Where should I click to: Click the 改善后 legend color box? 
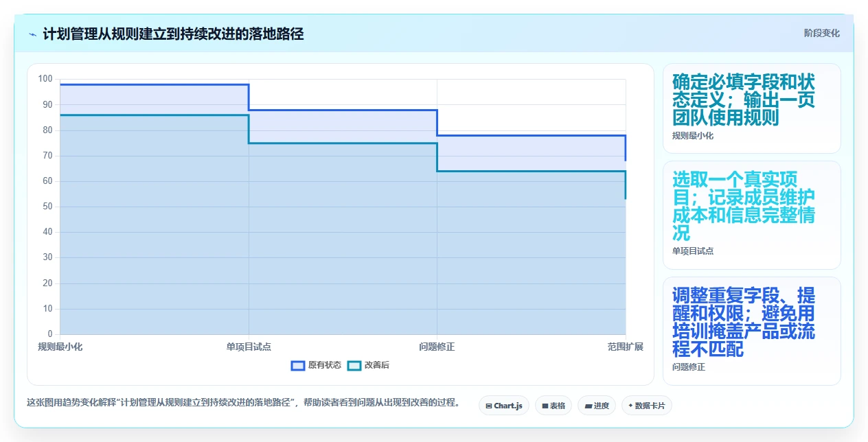(x=354, y=365)
